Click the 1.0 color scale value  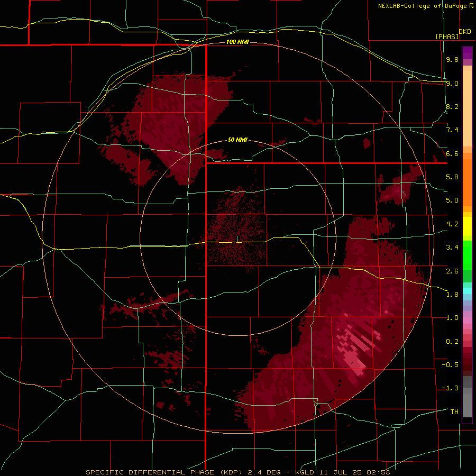452,318
